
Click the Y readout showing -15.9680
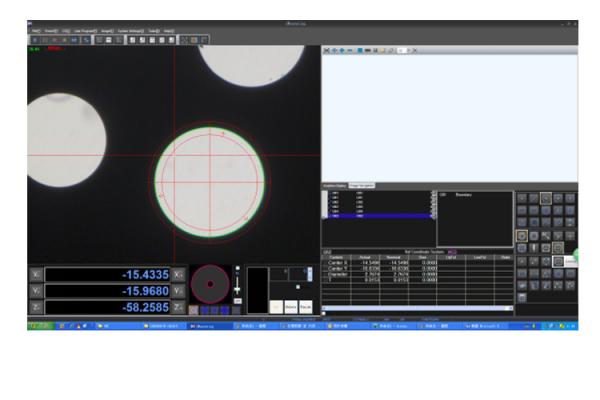(108, 291)
